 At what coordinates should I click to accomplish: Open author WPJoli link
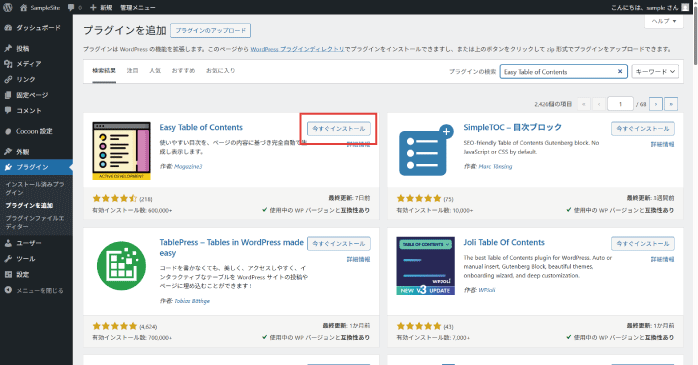coord(487,290)
